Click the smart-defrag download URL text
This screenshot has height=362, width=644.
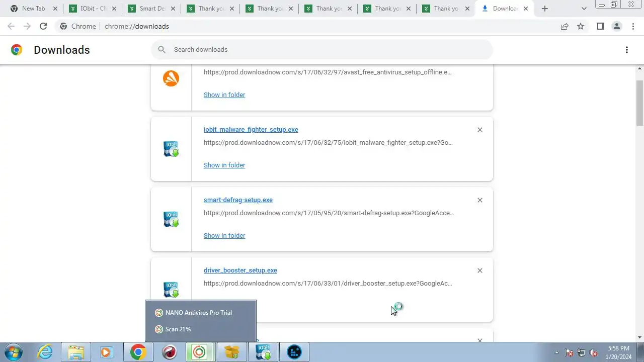[x=329, y=213]
